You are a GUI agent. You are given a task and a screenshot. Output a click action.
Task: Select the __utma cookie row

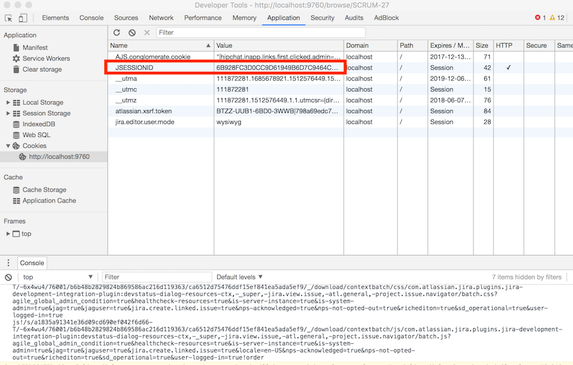coord(340,79)
